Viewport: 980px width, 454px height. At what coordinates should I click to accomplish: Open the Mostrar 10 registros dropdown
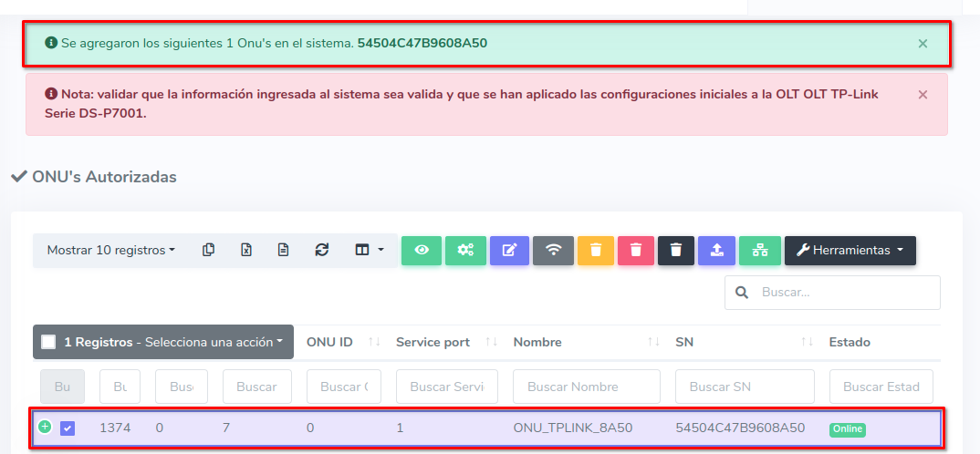coord(111,250)
